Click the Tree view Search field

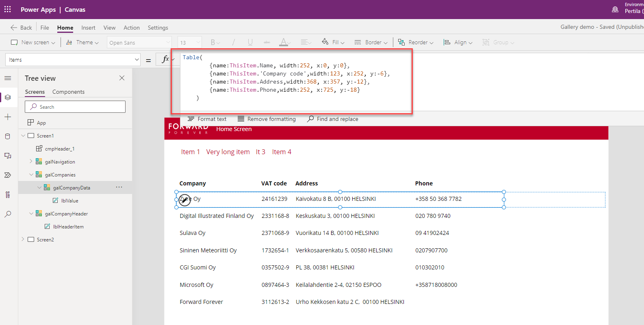(x=75, y=107)
